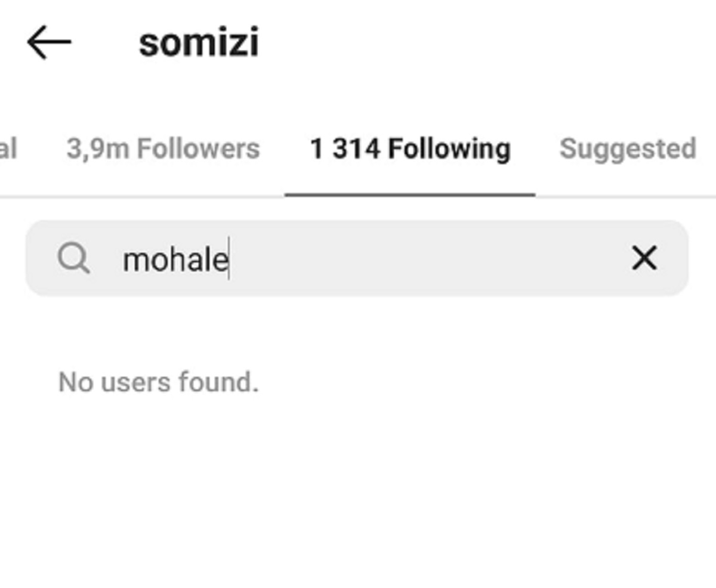This screenshot has width=716, height=588.
Task: Click the word 'Followers' in the tab bar
Action: (x=198, y=148)
